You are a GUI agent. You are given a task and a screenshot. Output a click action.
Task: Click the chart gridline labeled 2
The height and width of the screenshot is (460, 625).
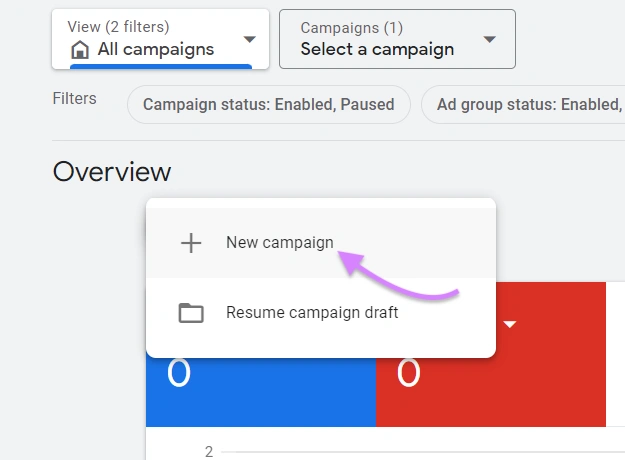pos(423,452)
